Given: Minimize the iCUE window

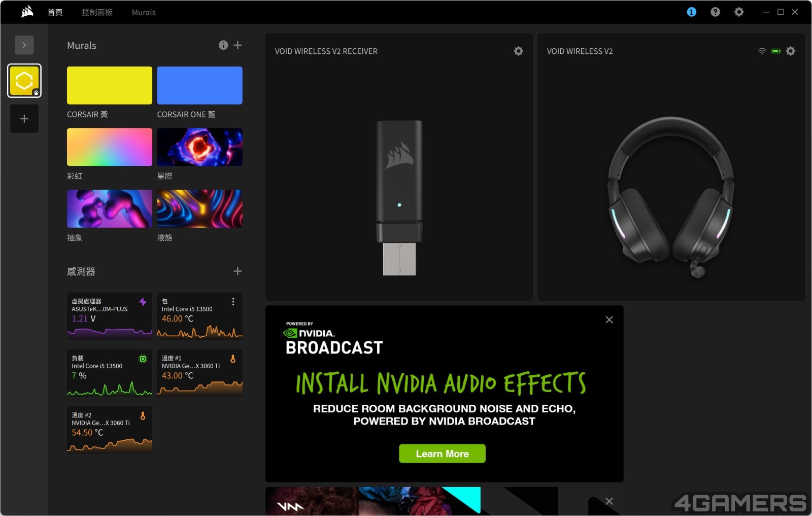Looking at the screenshot, I should coord(766,12).
